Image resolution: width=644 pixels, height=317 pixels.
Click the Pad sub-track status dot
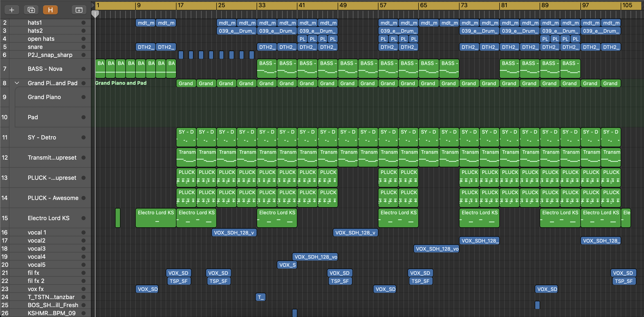coord(84,117)
